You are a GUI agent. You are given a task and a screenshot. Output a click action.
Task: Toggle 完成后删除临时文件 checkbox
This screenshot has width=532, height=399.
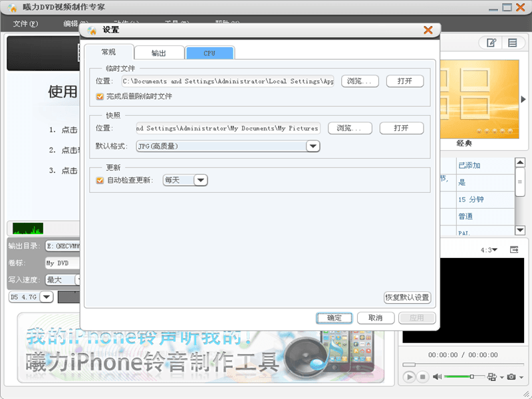(100, 96)
